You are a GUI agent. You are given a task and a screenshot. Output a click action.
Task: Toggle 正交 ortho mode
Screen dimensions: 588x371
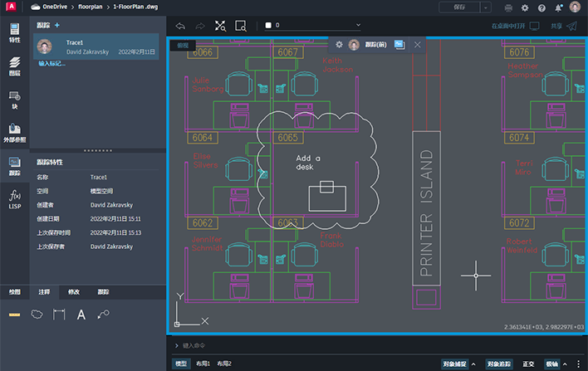(528, 364)
